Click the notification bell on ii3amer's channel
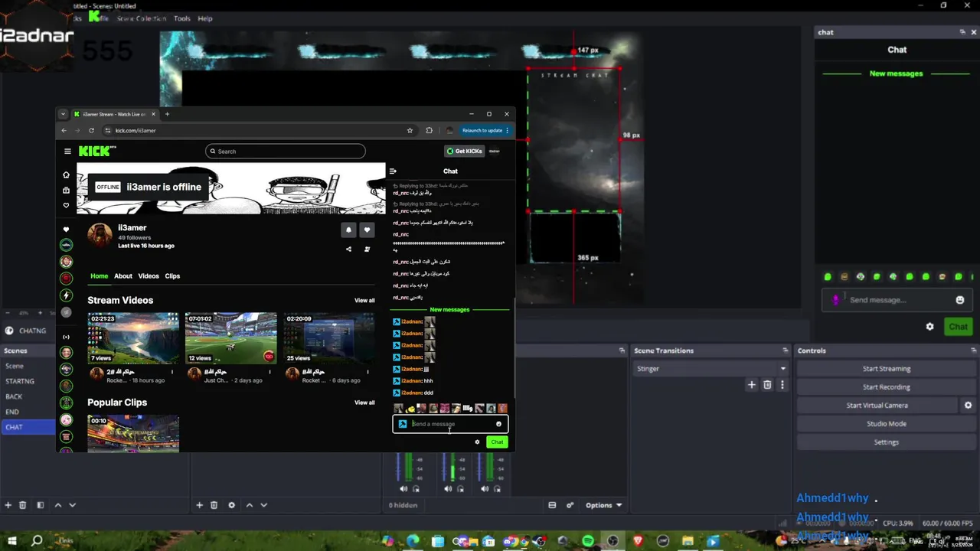This screenshot has width=980, height=551. pos(348,230)
